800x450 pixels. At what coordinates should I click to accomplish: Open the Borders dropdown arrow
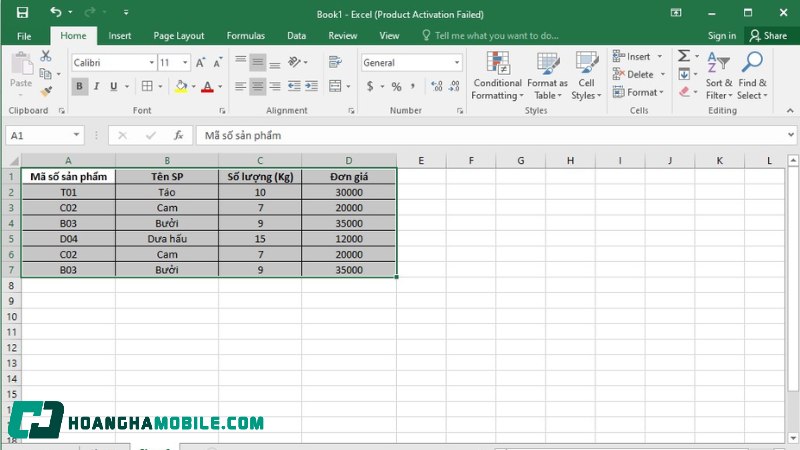pos(160,87)
